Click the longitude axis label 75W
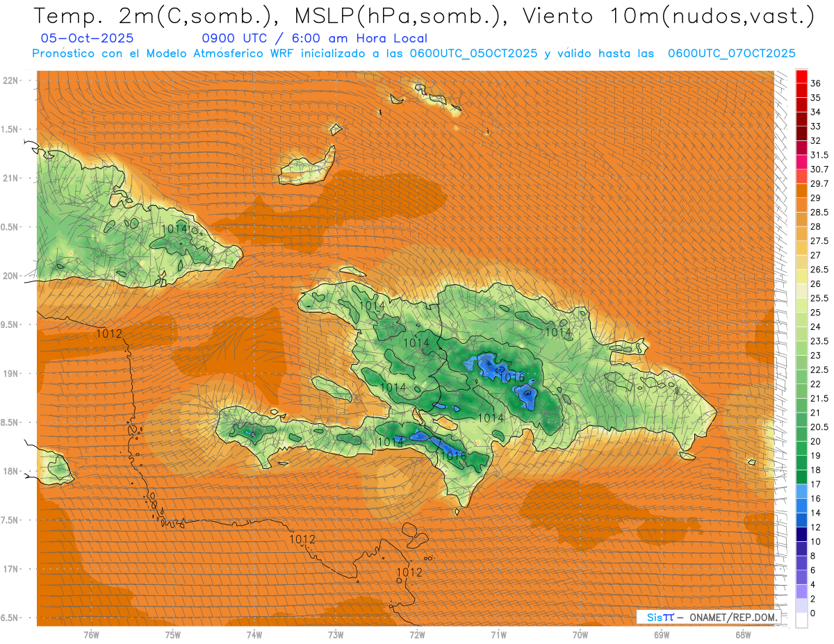This screenshot has height=644, width=834. pyautogui.click(x=173, y=635)
